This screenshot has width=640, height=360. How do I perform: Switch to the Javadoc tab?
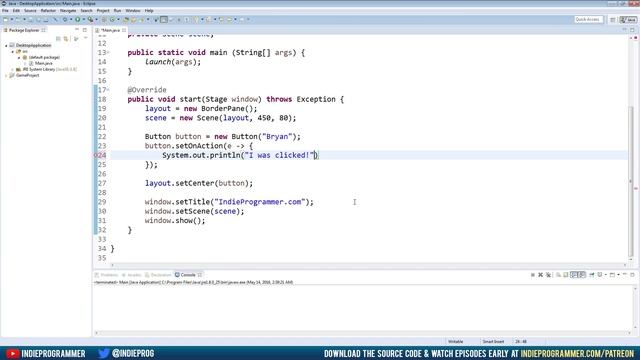pyautogui.click(x=131, y=275)
